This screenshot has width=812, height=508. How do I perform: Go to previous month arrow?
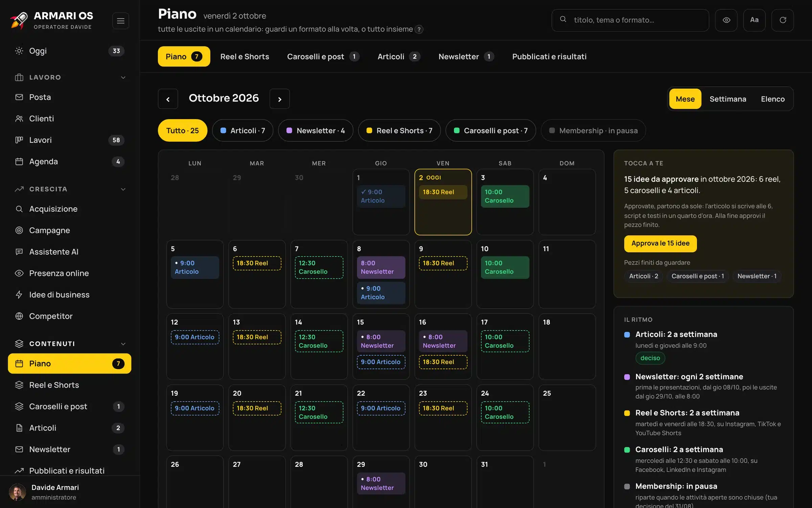pyautogui.click(x=168, y=99)
